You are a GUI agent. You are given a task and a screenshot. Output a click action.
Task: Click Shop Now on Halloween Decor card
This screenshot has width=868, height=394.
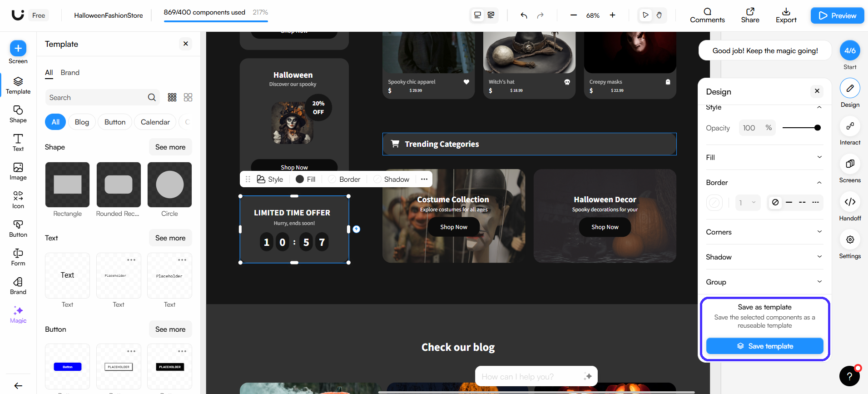[x=605, y=227]
